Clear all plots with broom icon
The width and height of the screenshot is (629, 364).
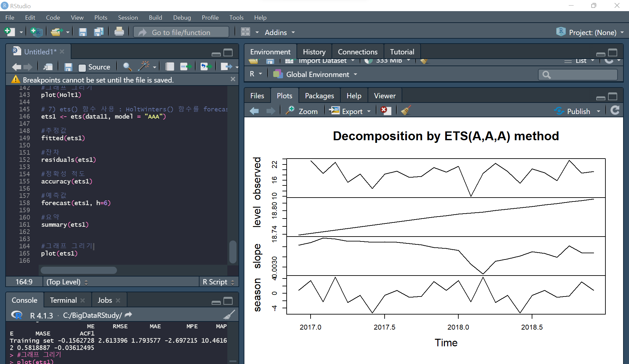(406, 111)
